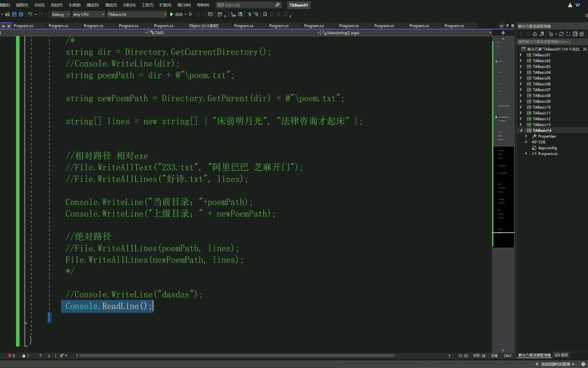Image resolution: width=588 pixels, height=368 pixels.
Task: Open the tab overflow list dropdown
Action: [x=507, y=26]
